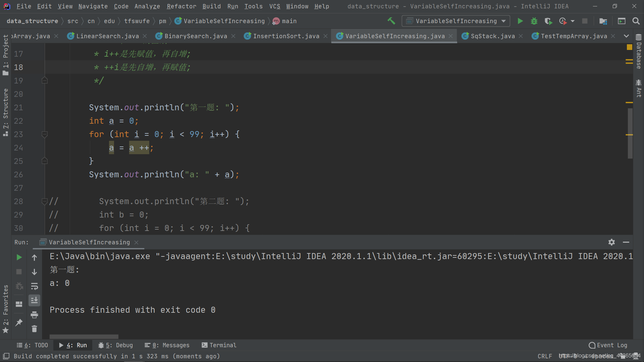Click the Run console horizontal scrollbar
The width and height of the screenshot is (644, 362).
[x=84, y=336]
